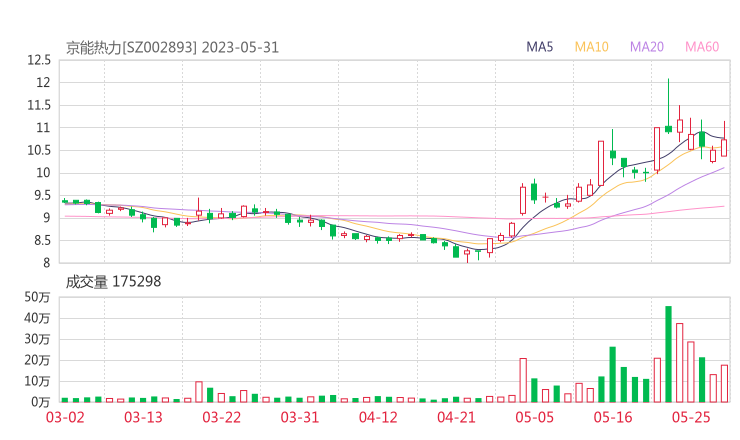
Task: Click the 30万 volume axis label
Action: (37, 339)
